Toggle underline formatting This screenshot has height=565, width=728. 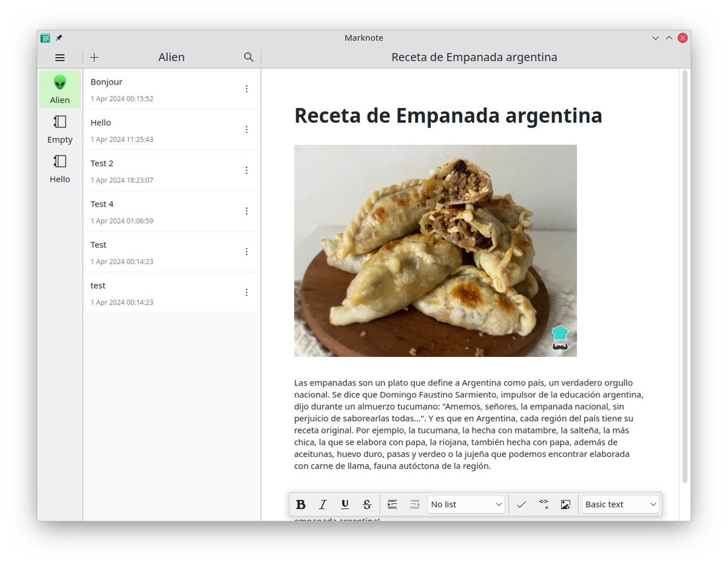tap(345, 504)
